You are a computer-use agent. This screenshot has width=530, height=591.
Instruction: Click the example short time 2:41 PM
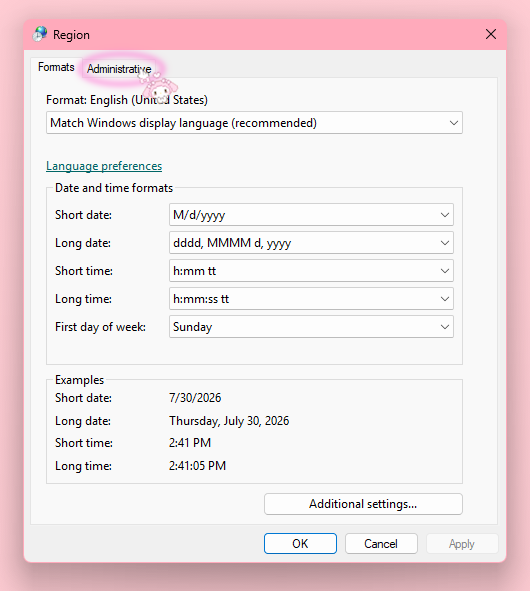(x=190, y=442)
